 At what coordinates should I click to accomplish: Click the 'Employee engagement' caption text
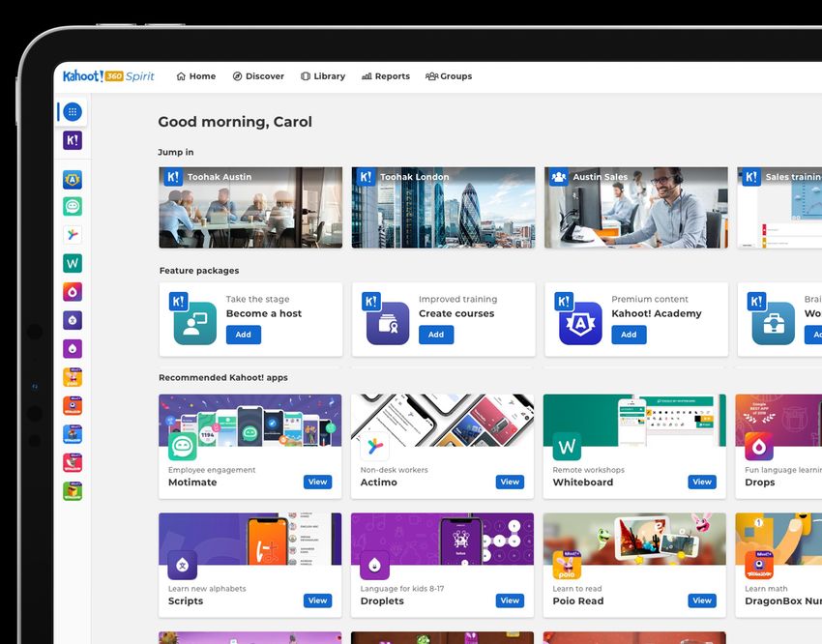(212, 470)
